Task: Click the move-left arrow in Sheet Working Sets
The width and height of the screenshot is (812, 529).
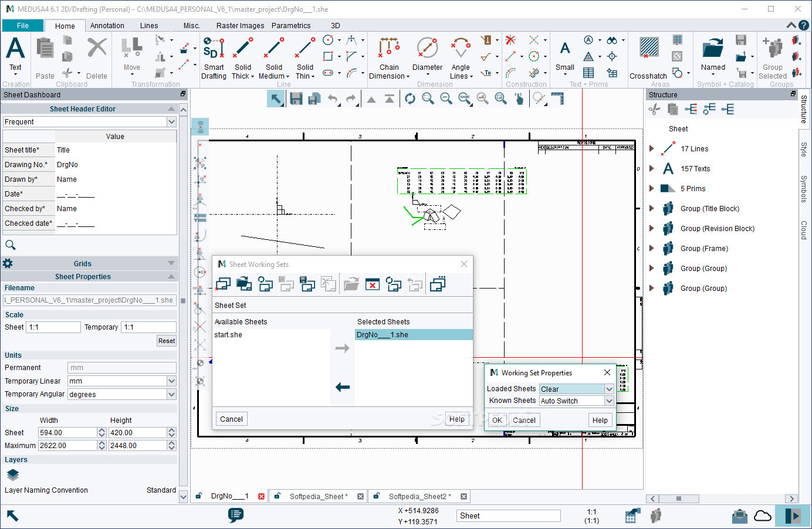Action: tap(343, 387)
